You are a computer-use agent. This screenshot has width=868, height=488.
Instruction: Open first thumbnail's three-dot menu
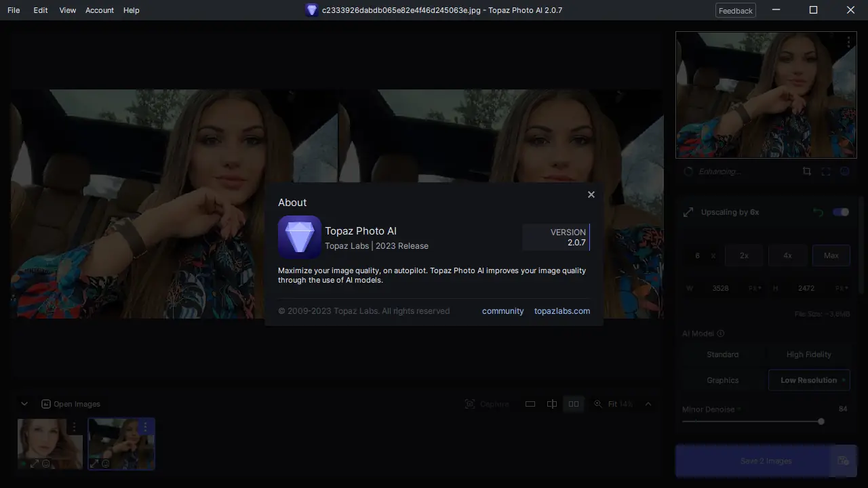pos(74,427)
